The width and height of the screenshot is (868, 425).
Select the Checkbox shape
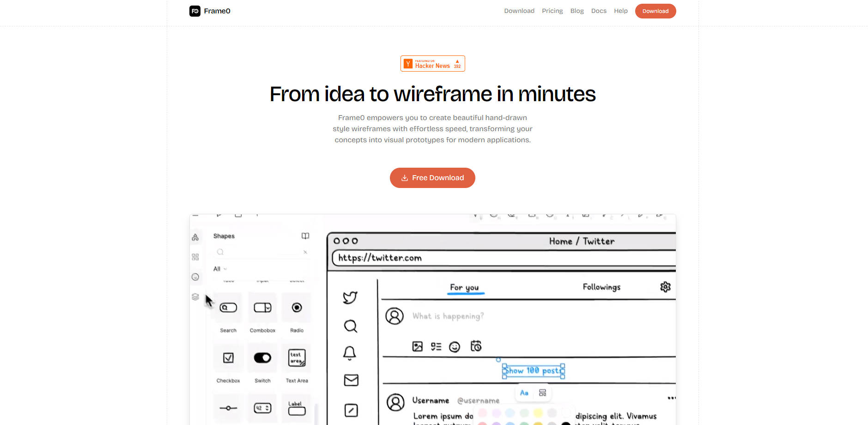click(228, 358)
